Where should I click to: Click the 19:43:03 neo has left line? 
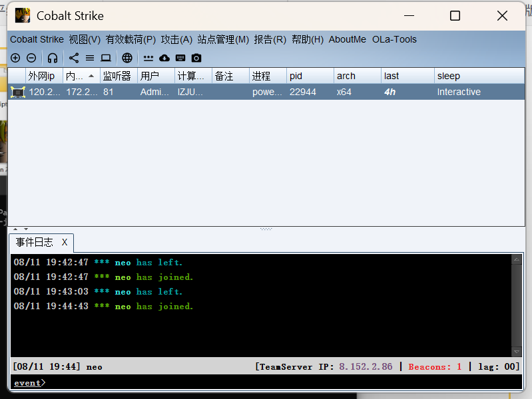pyautogui.click(x=98, y=292)
